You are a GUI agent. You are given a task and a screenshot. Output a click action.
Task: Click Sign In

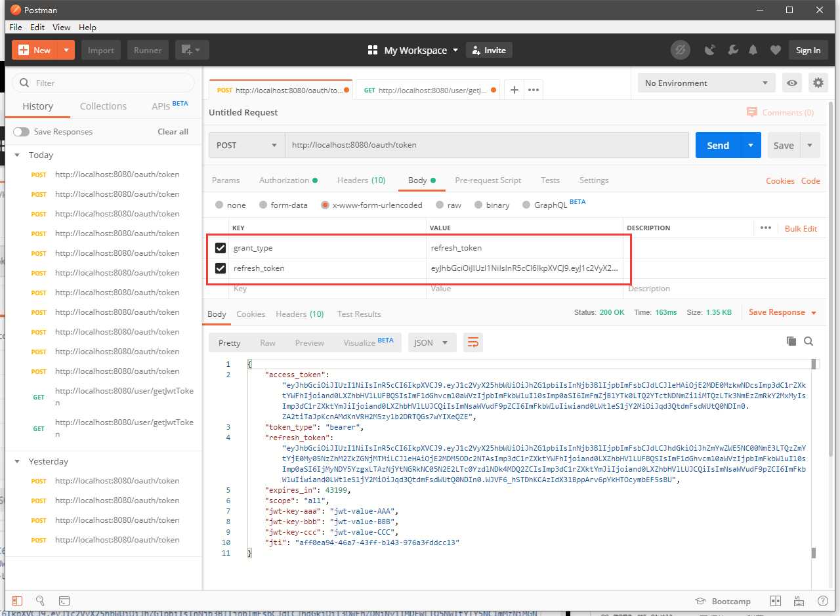[x=808, y=50]
